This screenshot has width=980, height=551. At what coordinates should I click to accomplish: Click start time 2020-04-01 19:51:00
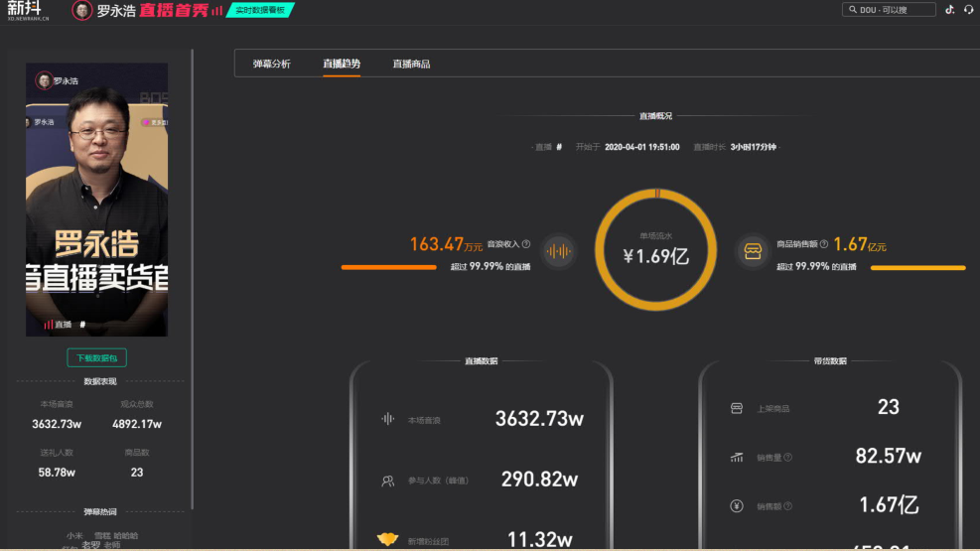click(641, 147)
